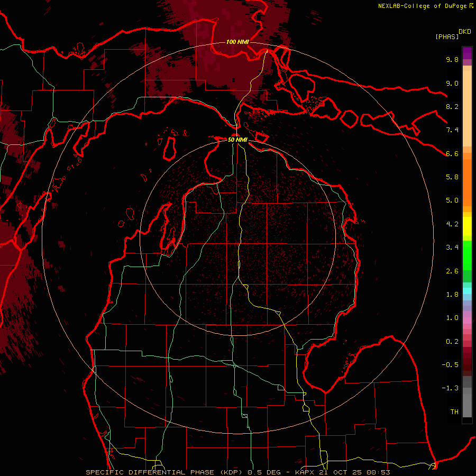Click the -1.3 color scale value
Viewport: 476px width, 476px height.
[450, 388]
